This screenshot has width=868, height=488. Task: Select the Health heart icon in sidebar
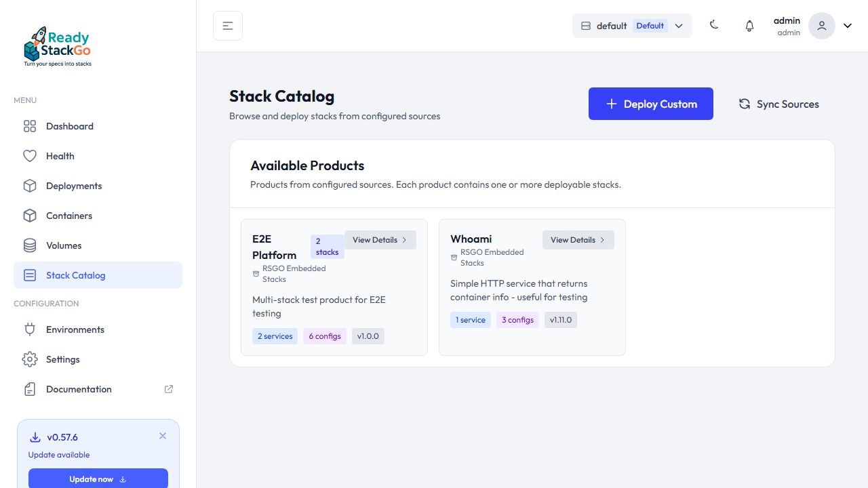(30, 156)
